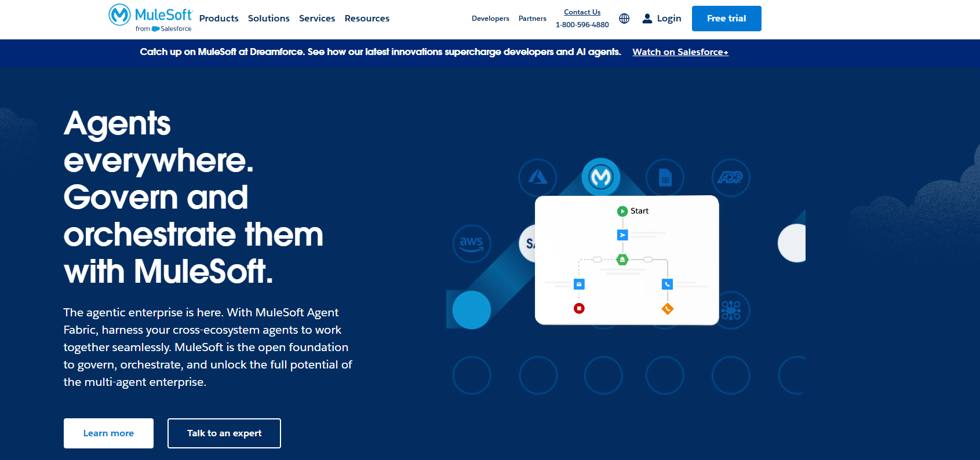The width and height of the screenshot is (980, 460).
Task: Click the Azure triangle icon
Action: (x=537, y=177)
